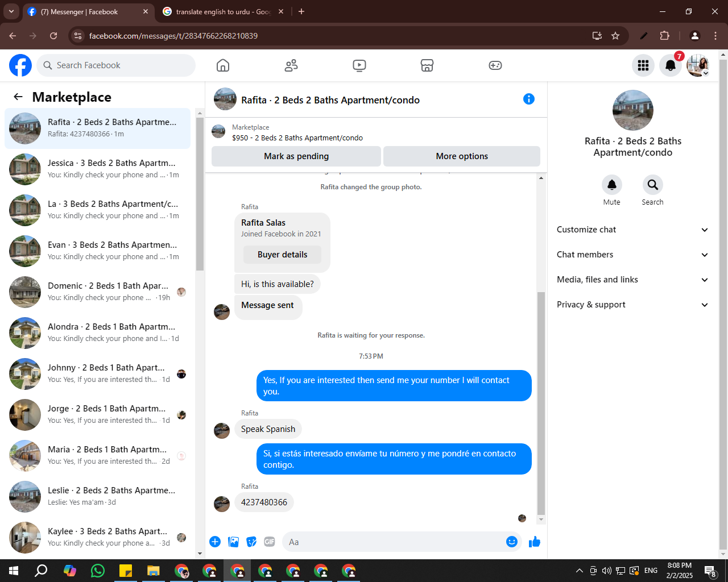Choose a GIF icon in composer
The image size is (728, 582).
[x=270, y=542]
